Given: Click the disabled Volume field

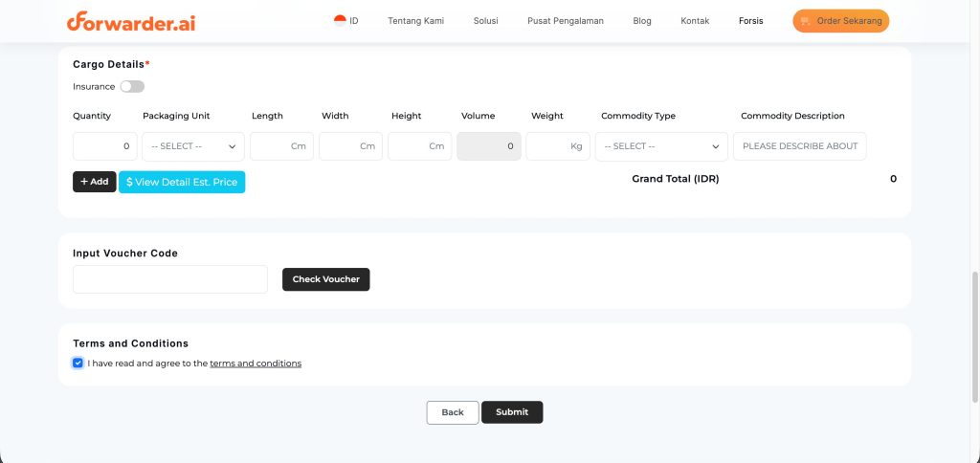Looking at the screenshot, I should pos(489,146).
